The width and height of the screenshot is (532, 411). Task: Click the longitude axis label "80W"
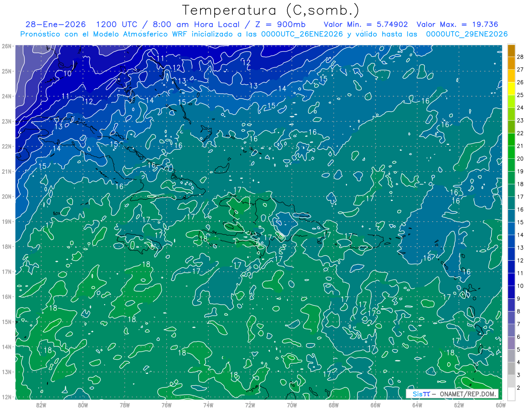pyautogui.click(x=83, y=405)
